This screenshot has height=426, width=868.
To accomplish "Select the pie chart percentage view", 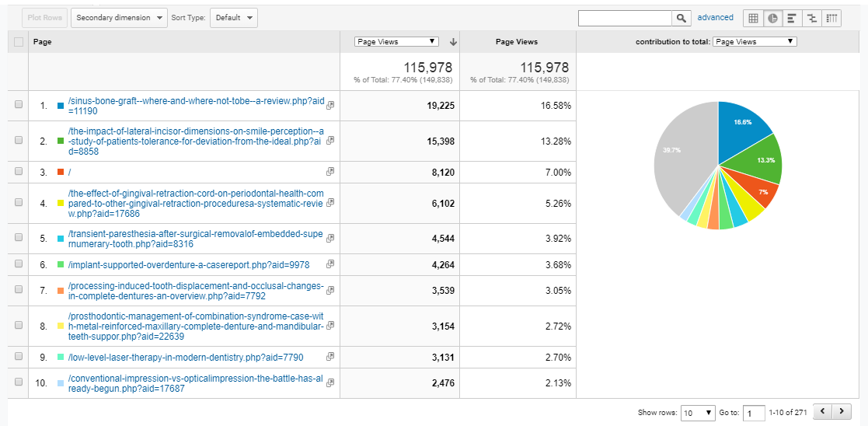I will click(x=773, y=18).
